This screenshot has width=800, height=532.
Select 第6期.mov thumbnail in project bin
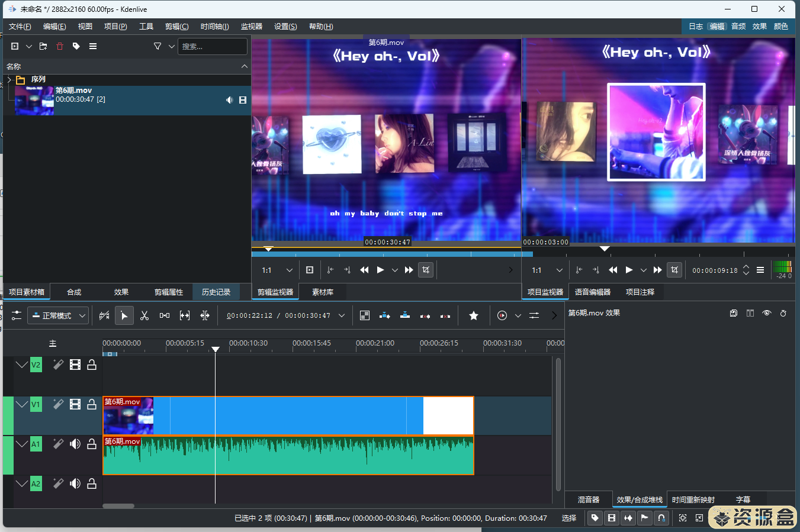point(34,101)
